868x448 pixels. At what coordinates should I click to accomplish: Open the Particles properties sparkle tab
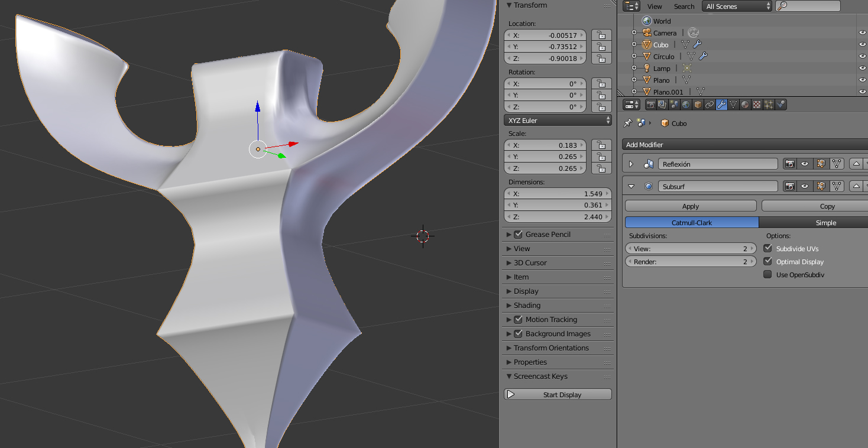[x=769, y=105]
